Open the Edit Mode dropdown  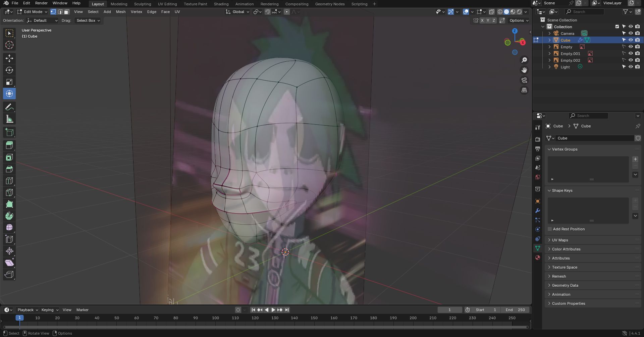point(32,12)
